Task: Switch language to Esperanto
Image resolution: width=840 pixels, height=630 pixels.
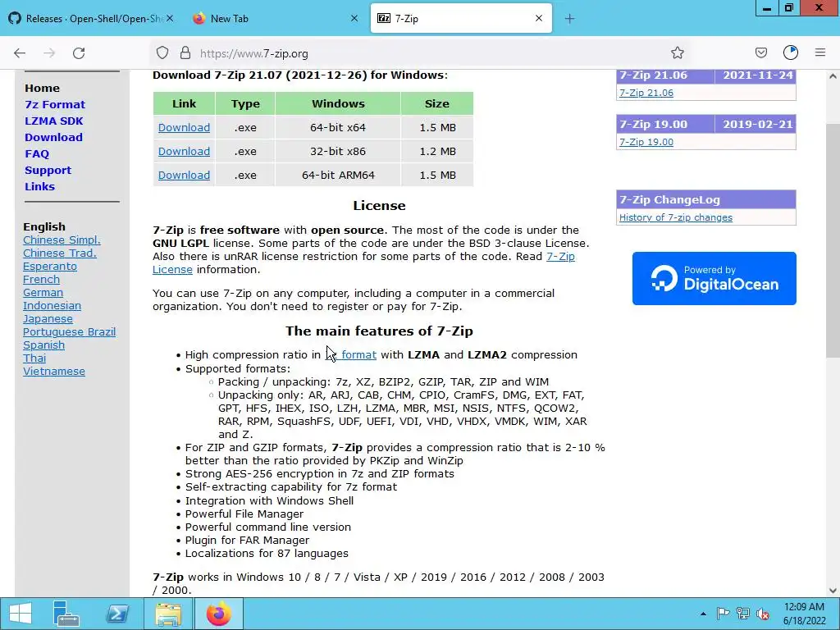Action: coord(50,267)
